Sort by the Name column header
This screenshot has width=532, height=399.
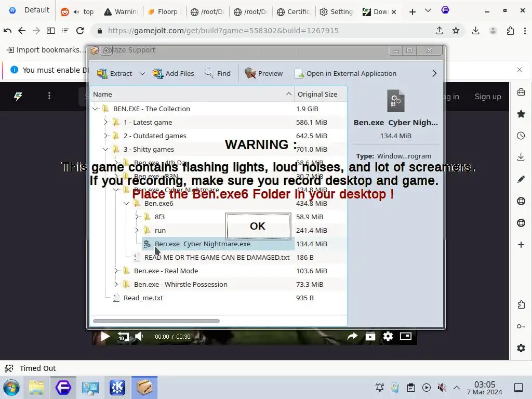pyautogui.click(x=192, y=95)
